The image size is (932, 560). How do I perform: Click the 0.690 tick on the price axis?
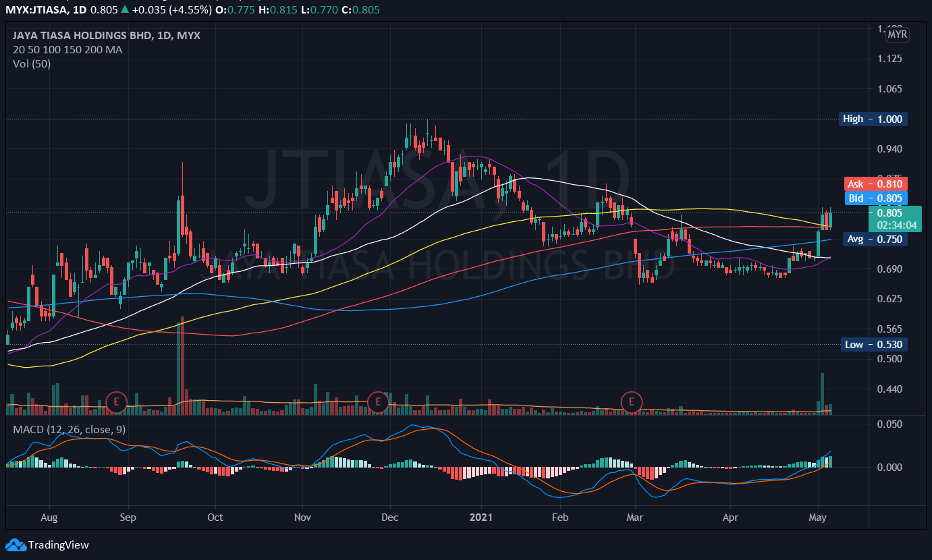(889, 269)
